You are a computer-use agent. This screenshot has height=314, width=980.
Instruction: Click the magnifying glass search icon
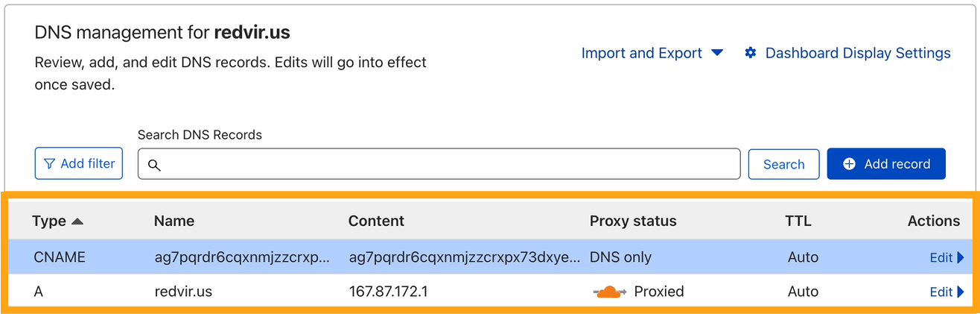[x=154, y=165]
